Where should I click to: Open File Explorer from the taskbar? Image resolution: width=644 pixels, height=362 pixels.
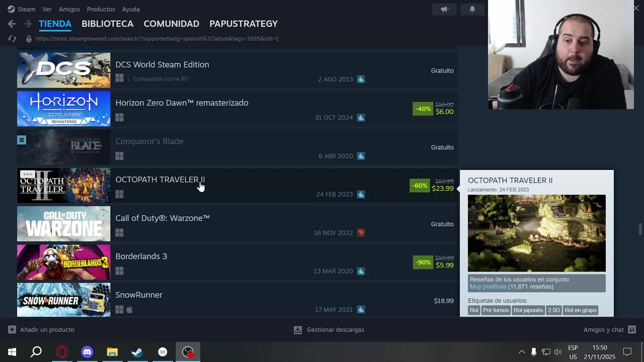pos(112,352)
